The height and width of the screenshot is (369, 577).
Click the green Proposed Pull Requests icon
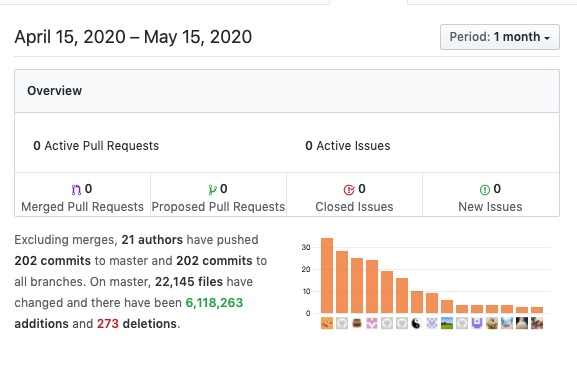tap(212, 189)
